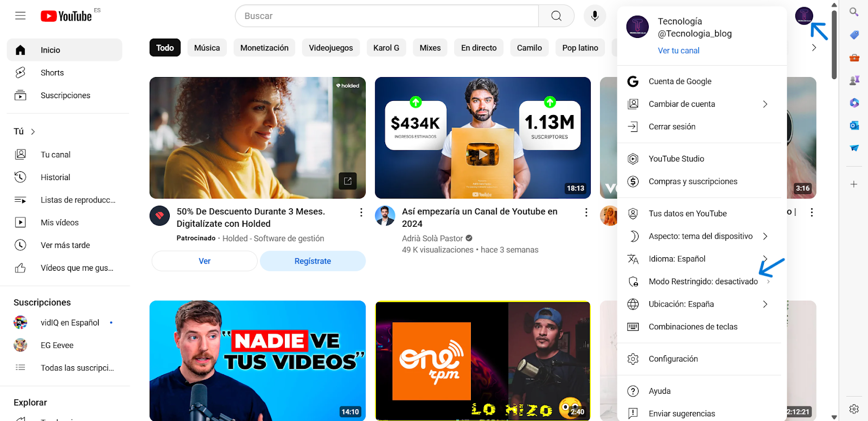Select the Camilo filter chip
The height and width of the screenshot is (421, 868).
pos(529,48)
